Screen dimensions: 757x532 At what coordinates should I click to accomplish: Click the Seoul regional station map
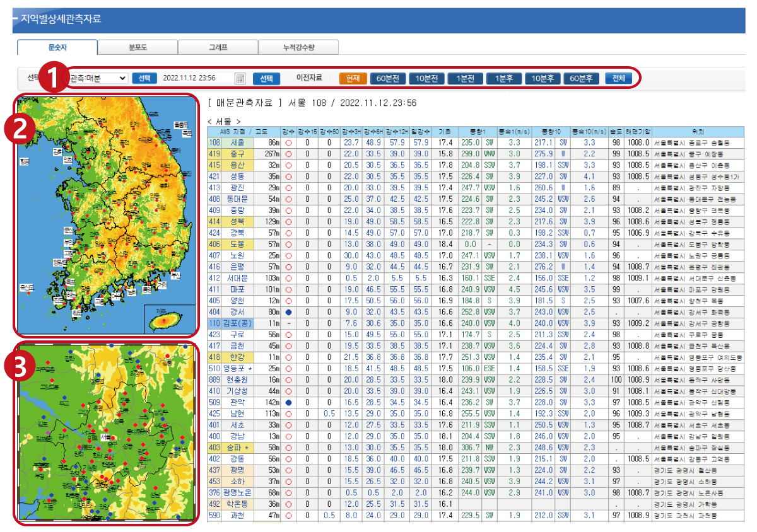pyautogui.click(x=105, y=432)
